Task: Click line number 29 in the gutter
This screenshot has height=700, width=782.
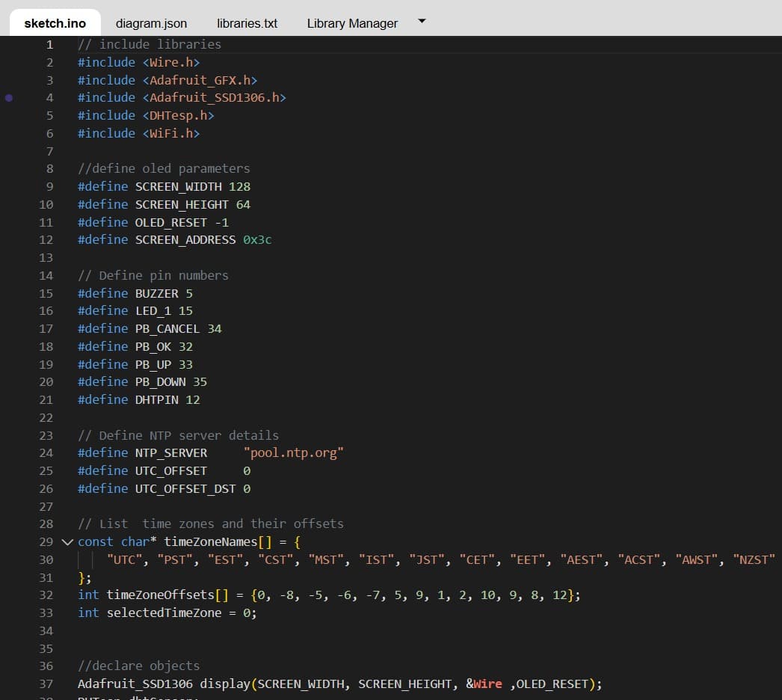Action: pos(46,542)
